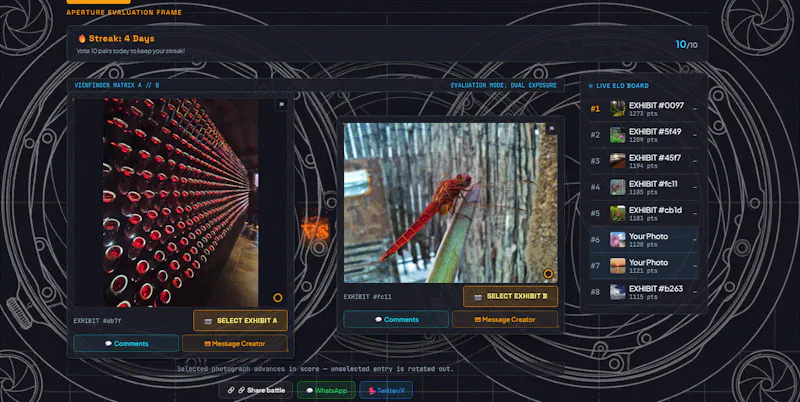This screenshot has height=402, width=800.
Task: Click the dash indicator on the EXHIBIT #b263 row
Action: (695, 292)
